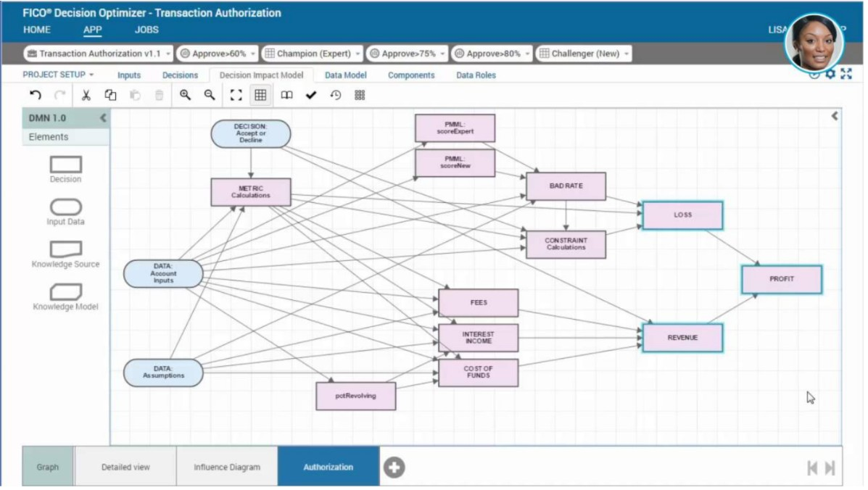This screenshot has height=490, width=868.
Task: Open the Graph bottom tab
Action: coord(48,468)
